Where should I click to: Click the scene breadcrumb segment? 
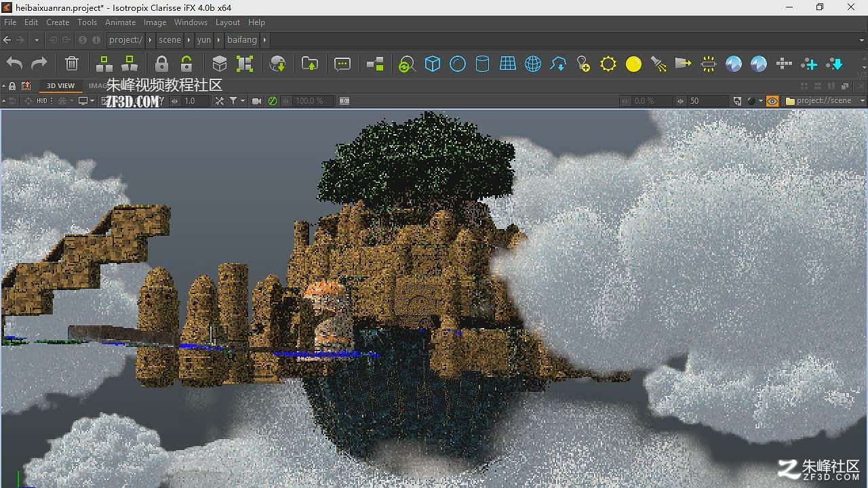pyautogui.click(x=170, y=40)
